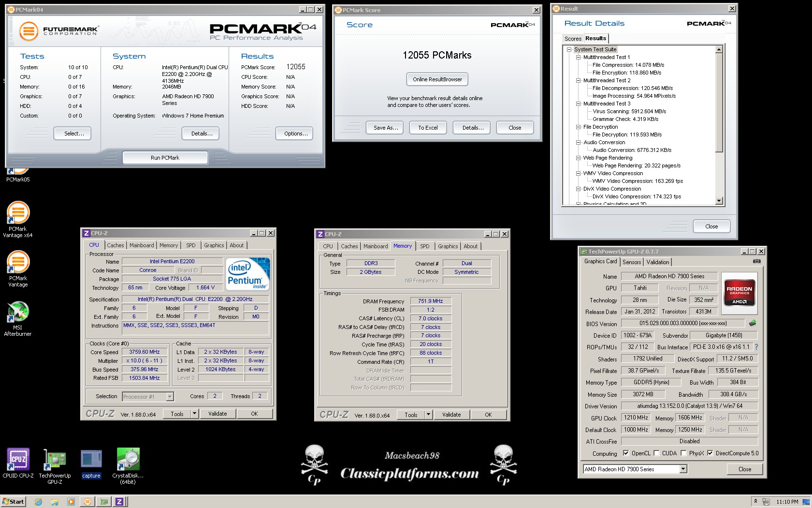
Task: Collapse the Multithreaded Test 2 node
Action: 578,80
